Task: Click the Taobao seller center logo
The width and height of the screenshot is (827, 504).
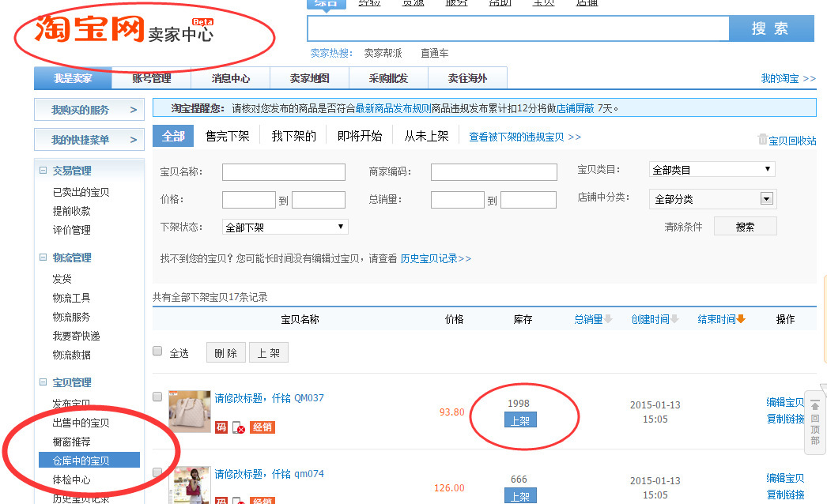Action: click(x=124, y=29)
